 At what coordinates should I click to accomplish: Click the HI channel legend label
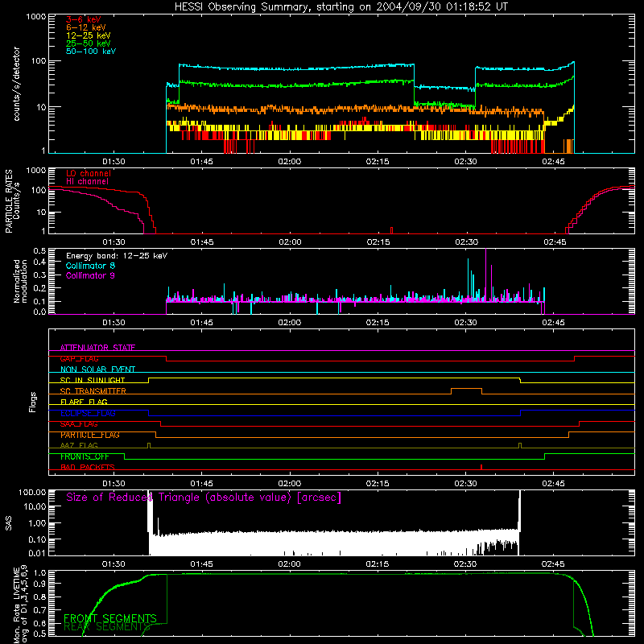pyautogui.click(x=88, y=182)
